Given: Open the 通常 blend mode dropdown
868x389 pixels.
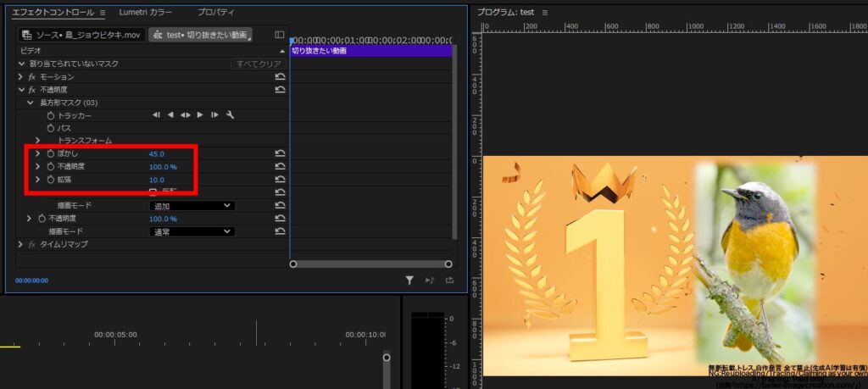Looking at the screenshot, I should click(192, 232).
